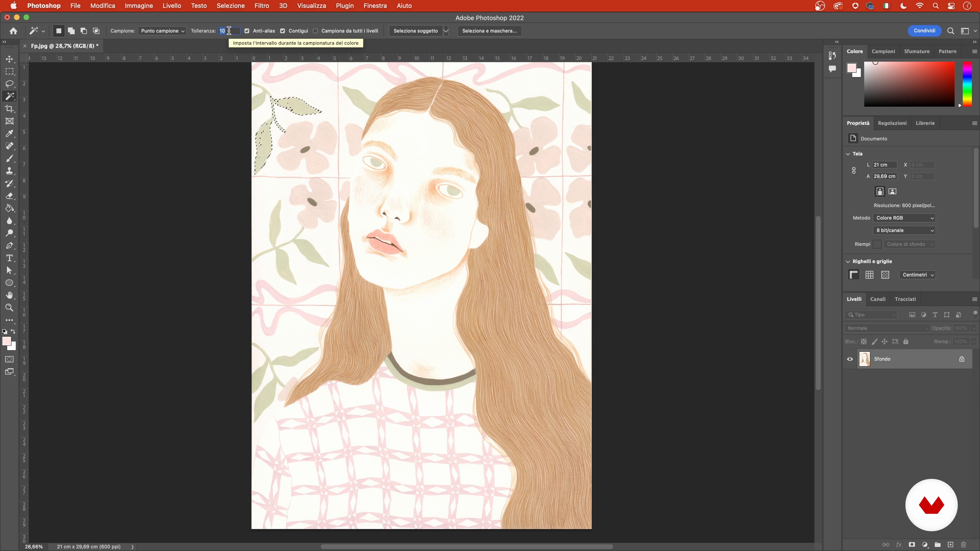Select the Ellipse shape tool
Screen dimensions: 980x551
click(x=9, y=283)
